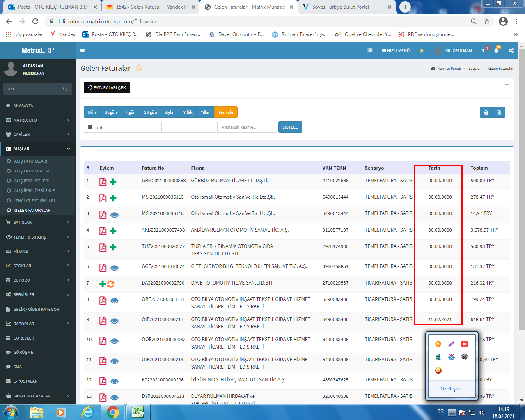Toggle the hamburger sidebar menu icon
This screenshot has width=525, height=420.
coord(83,50)
